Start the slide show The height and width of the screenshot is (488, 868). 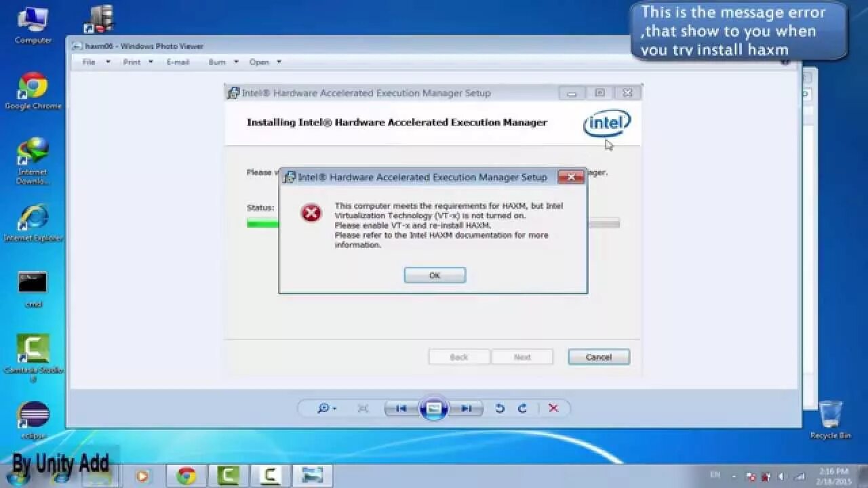pyautogui.click(x=434, y=409)
